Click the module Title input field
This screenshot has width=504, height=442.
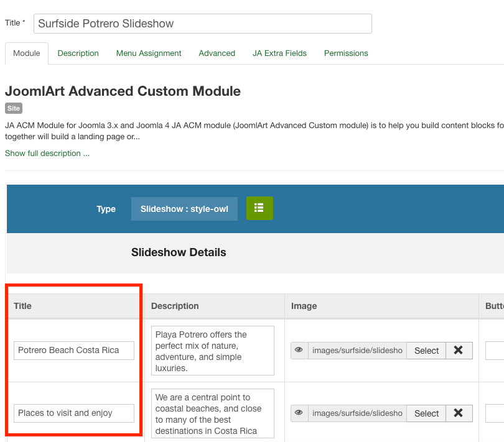202,24
